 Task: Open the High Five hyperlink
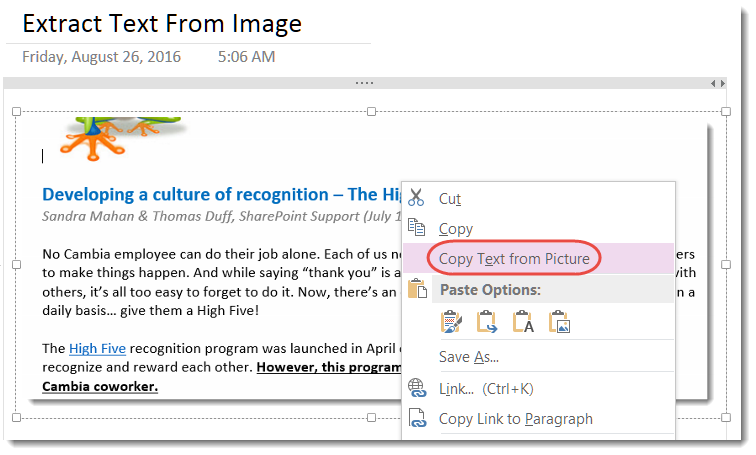tap(97, 349)
